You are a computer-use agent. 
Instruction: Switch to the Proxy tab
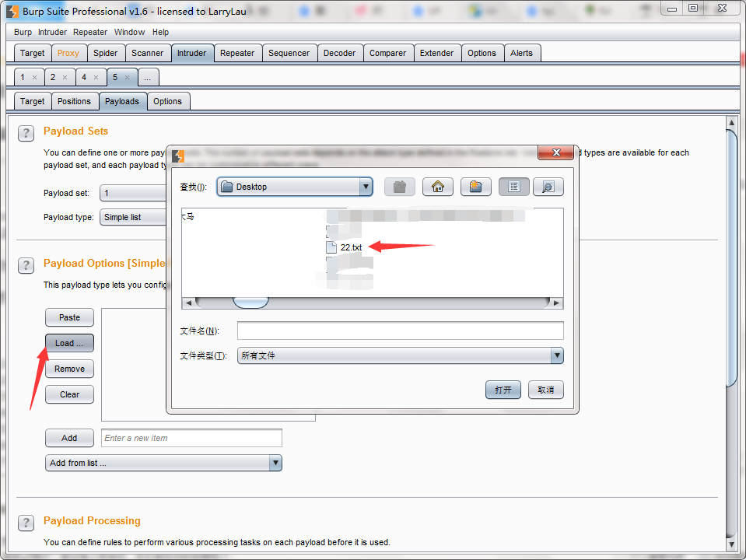coord(68,54)
